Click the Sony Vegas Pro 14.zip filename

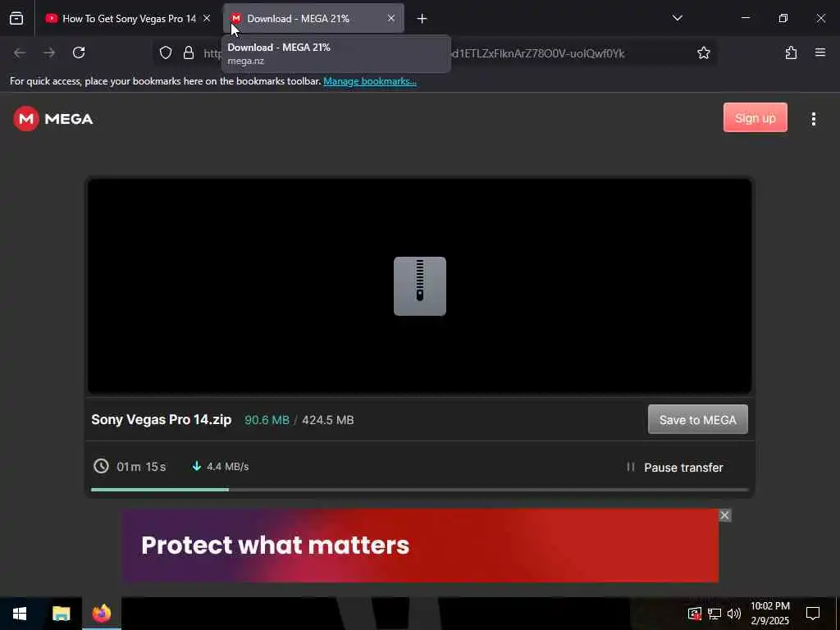(x=162, y=419)
